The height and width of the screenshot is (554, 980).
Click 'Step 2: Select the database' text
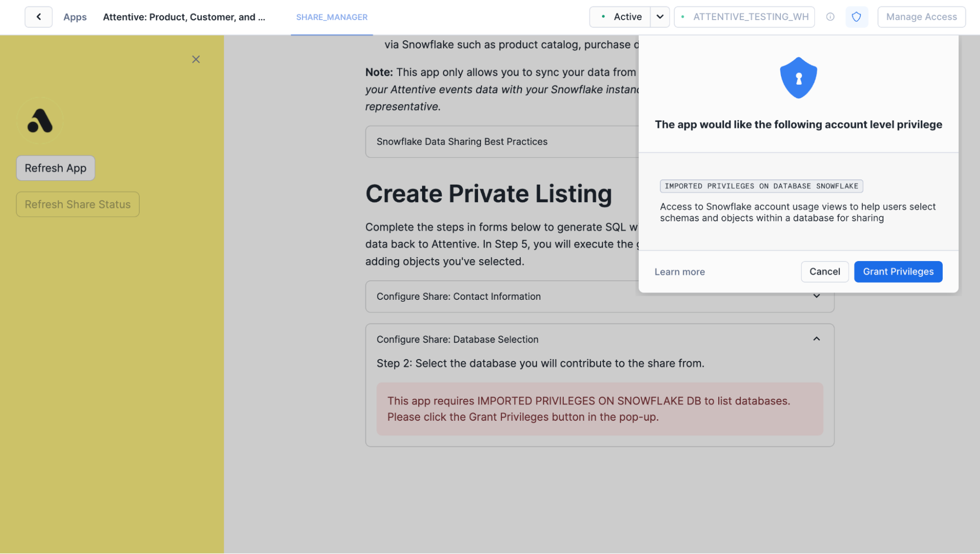(x=540, y=363)
